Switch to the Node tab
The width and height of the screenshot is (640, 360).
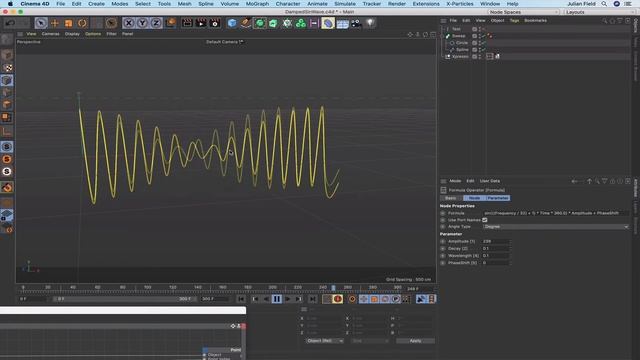(x=474, y=198)
